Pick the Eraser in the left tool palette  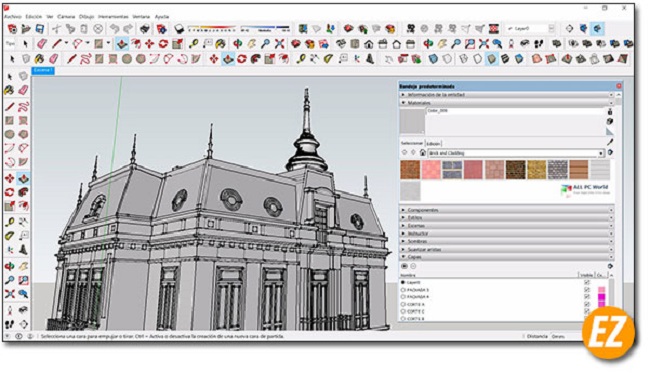point(24,90)
